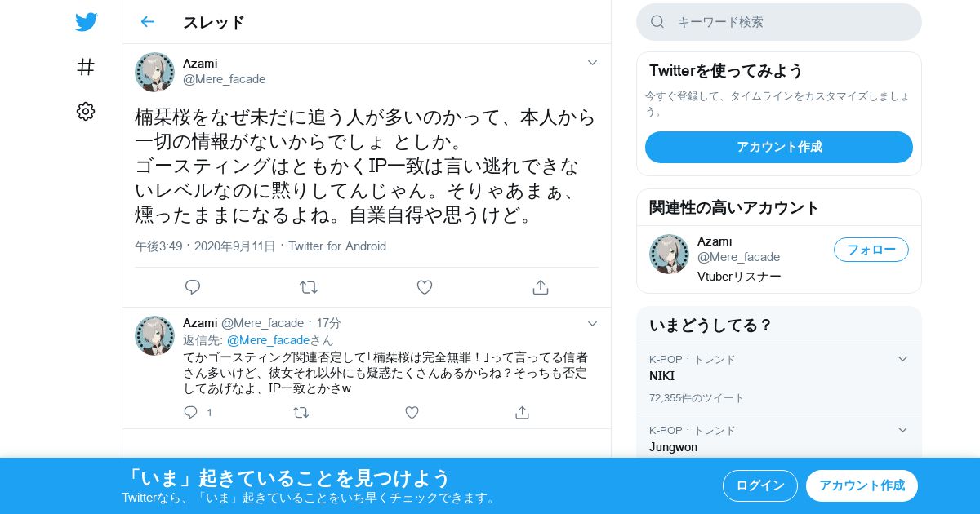The width and height of the screenshot is (980, 514).
Task: Follow Azami with the フォロー button
Action: click(x=871, y=250)
